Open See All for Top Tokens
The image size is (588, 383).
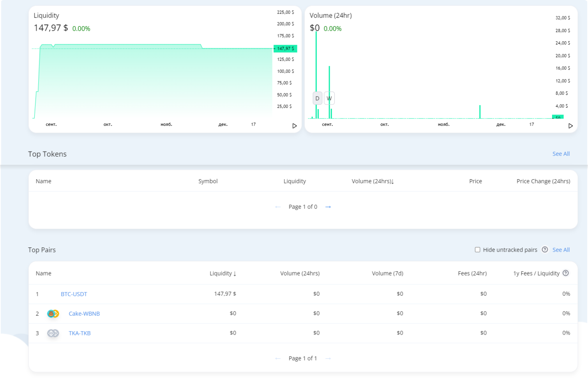tap(561, 154)
